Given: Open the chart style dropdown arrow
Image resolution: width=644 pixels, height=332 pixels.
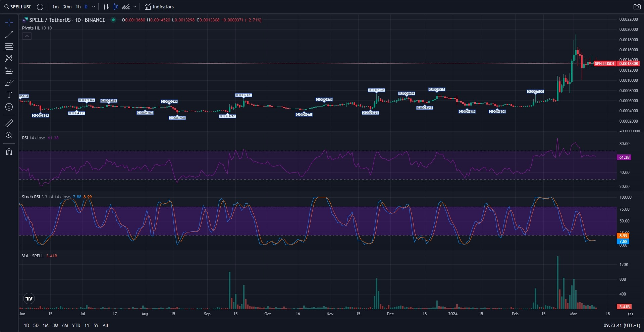Looking at the screenshot, I should [x=135, y=7].
